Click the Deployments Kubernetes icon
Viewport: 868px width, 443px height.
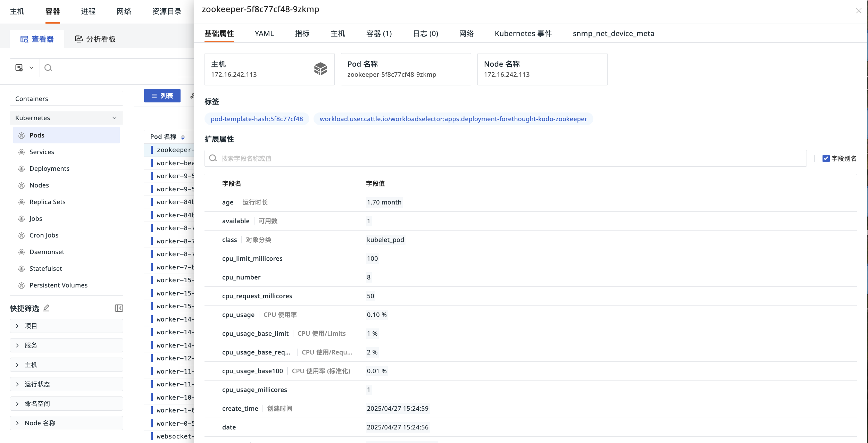pos(22,169)
